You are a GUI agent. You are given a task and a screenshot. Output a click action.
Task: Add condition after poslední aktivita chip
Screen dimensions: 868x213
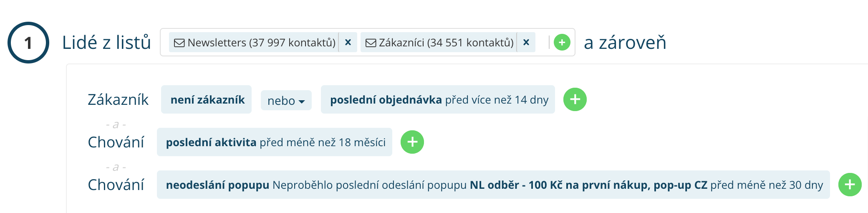[x=412, y=142]
